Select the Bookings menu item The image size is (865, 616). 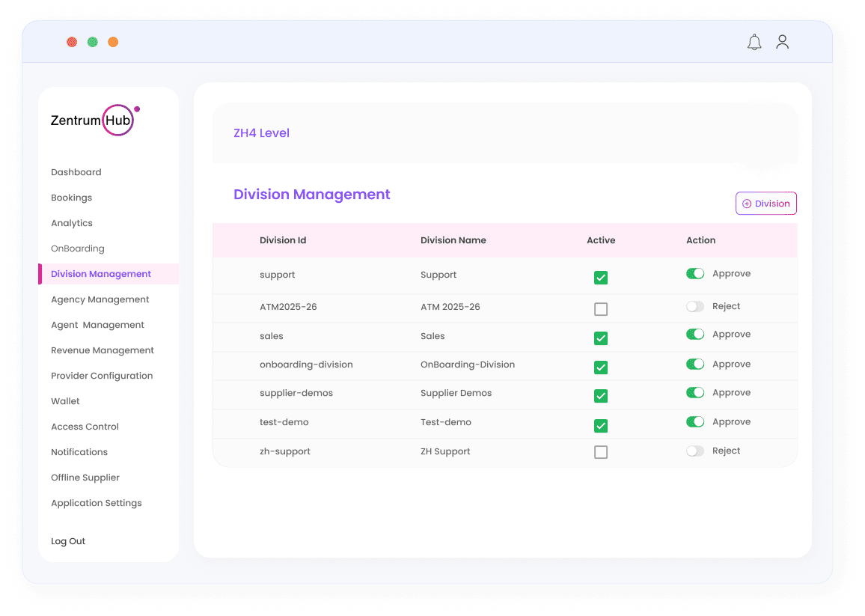(71, 197)
